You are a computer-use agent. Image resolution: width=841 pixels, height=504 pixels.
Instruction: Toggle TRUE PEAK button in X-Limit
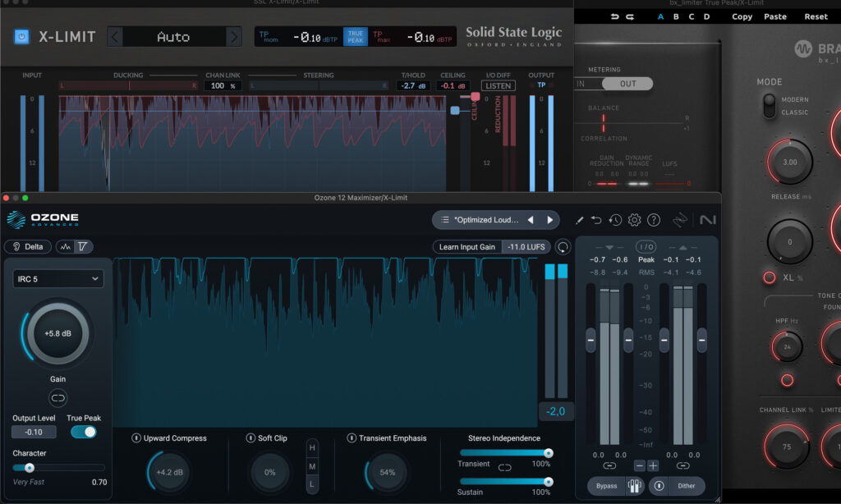click(355, 36)
